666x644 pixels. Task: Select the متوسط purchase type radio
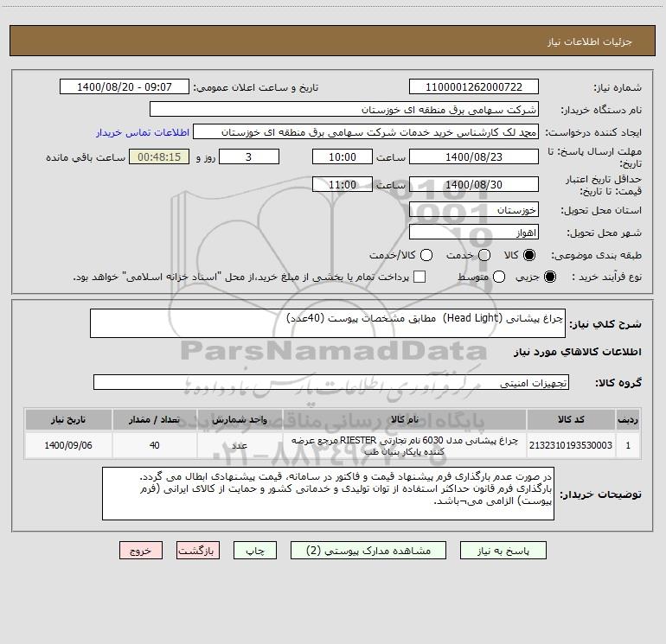(499, 277)
